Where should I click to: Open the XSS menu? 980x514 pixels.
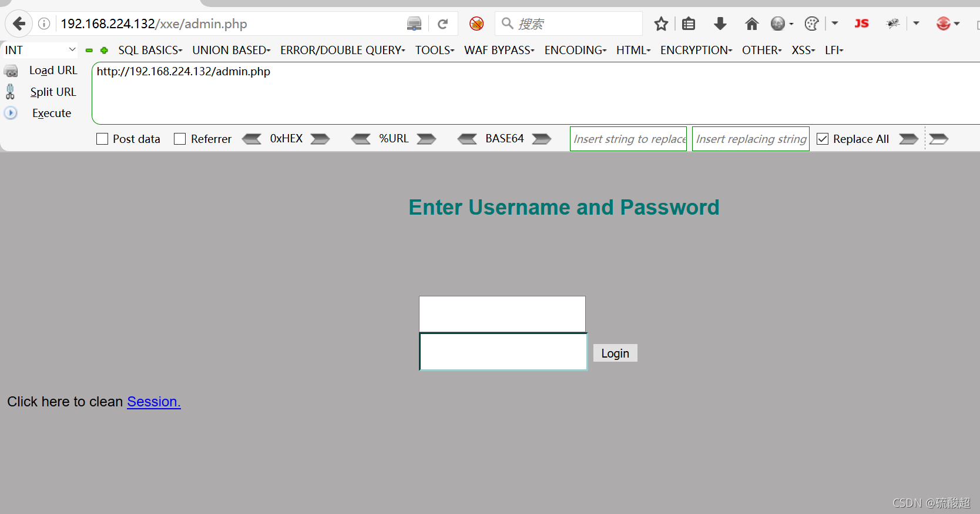(803, 50)
